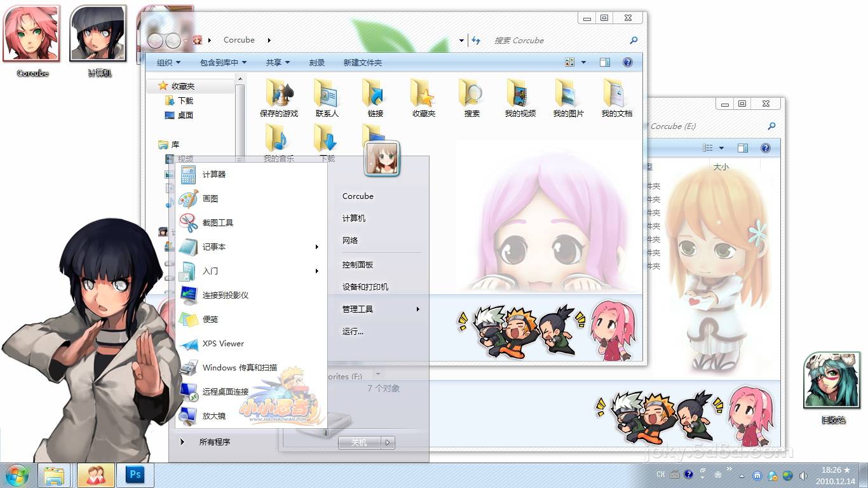The width and height of the screenshot is (868, 488).
Task: Open 远程桌面连接 in Start menu
Action: pos(250,391)
